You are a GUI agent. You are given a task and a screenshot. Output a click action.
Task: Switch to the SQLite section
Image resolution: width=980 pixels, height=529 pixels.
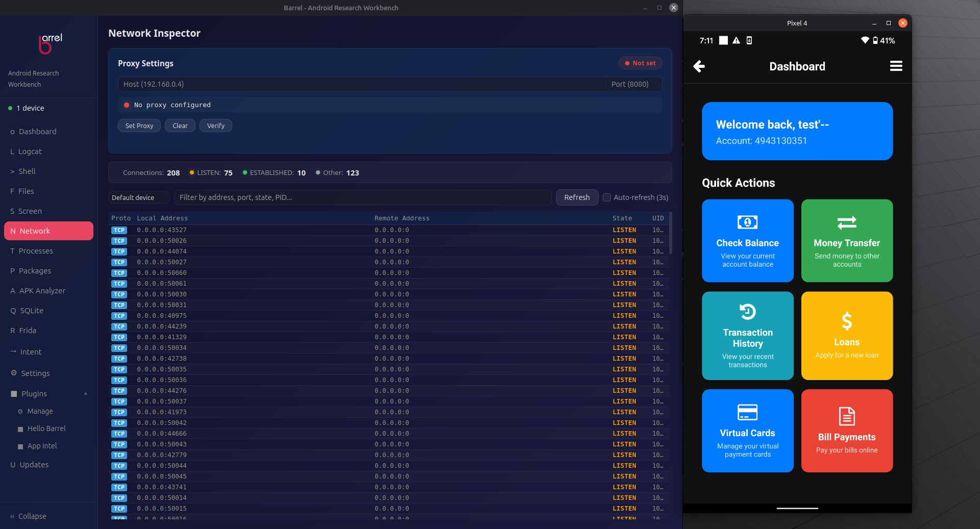coord(48,311)
